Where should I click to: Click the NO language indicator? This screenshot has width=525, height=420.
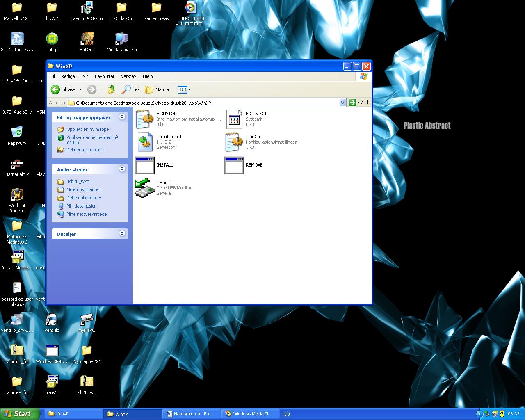287,414
